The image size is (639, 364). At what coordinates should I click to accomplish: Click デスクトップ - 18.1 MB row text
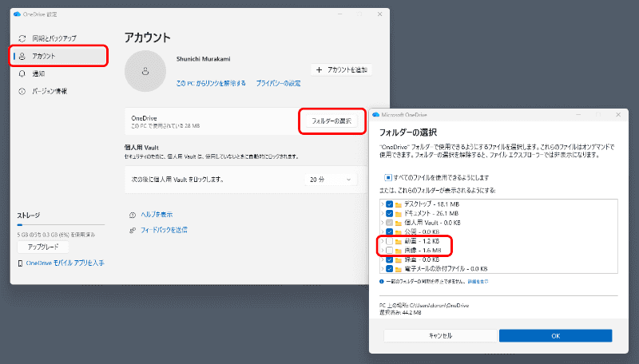pyautogui.click(x=431, y=204)
